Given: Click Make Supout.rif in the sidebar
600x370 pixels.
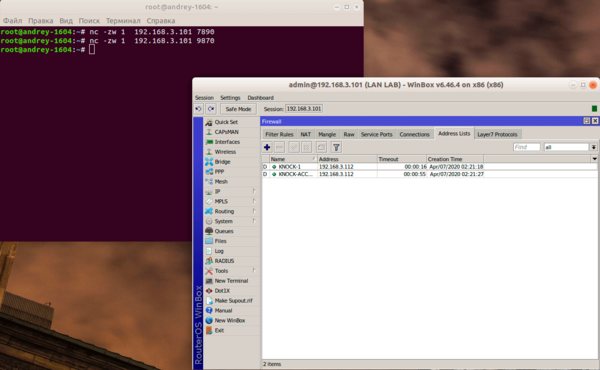Looking at the screenshot, I should point(233,301).
